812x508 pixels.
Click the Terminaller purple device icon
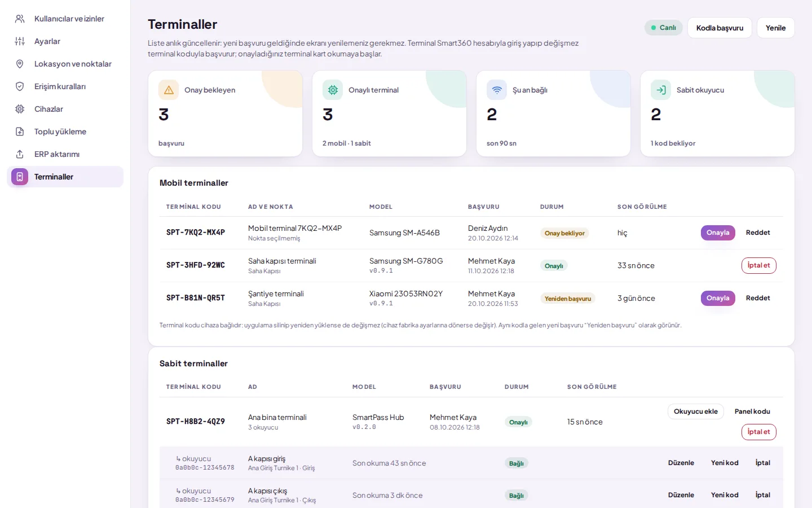20,177
